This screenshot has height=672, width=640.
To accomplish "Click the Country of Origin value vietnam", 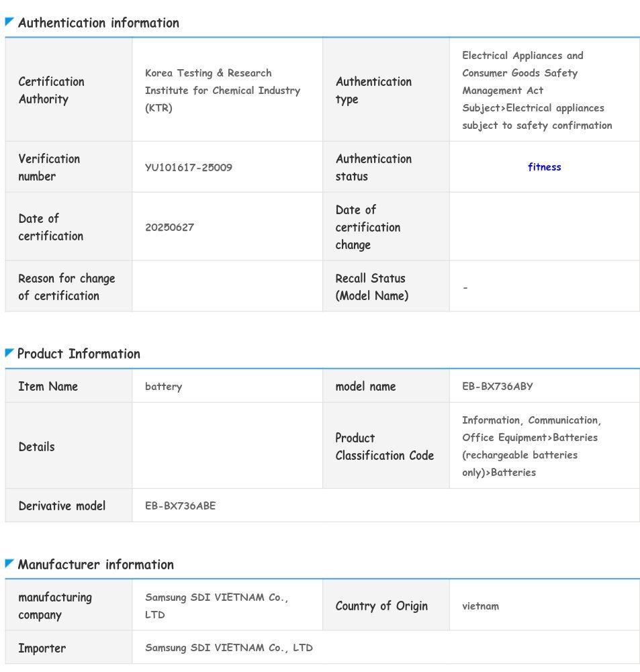I will (480, 606).
